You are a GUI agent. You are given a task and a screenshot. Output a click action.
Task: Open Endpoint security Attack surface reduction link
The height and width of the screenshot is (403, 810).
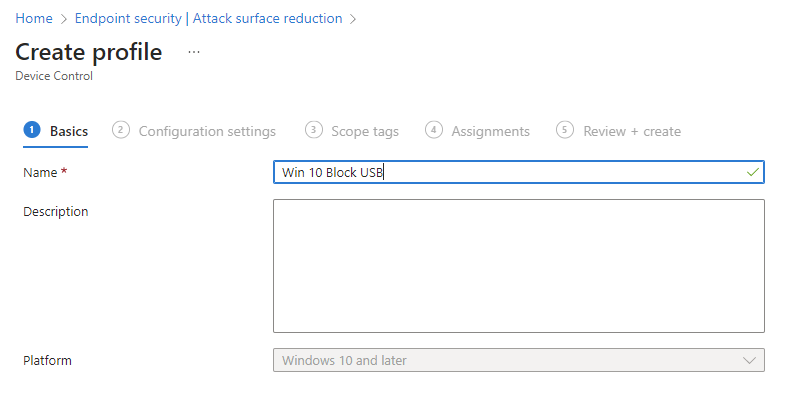tap(208, 19)
